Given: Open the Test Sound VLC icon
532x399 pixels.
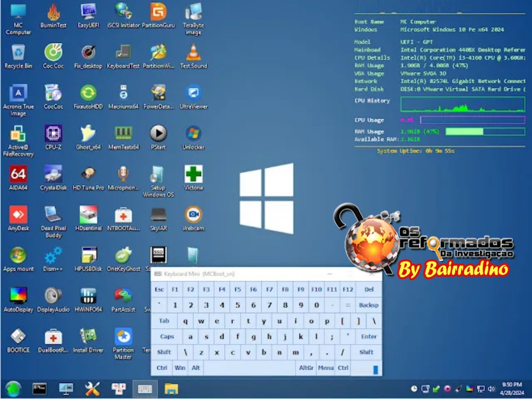Looking at the screenshot, I should point(193,56).
